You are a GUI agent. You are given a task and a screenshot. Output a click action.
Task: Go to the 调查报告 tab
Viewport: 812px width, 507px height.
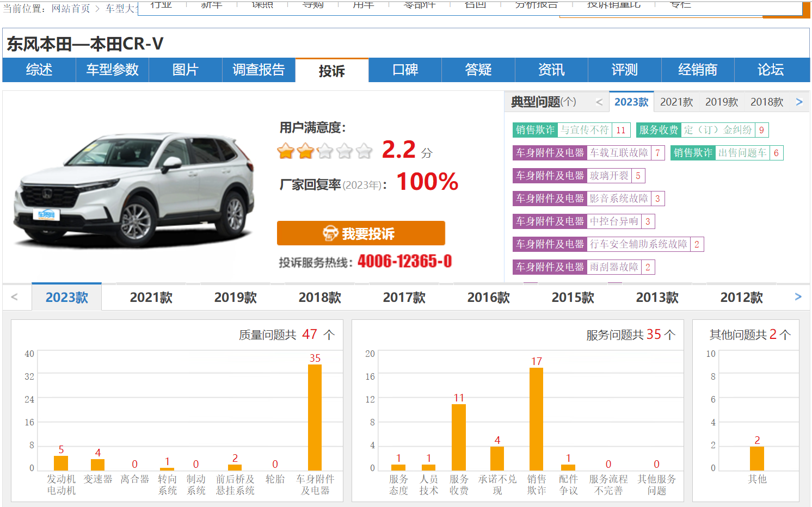(259, 70)
